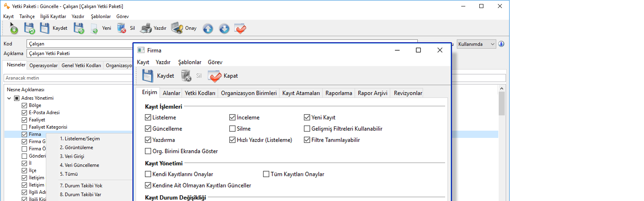Click Kapat icon in Firma dialog
This screenshot has height=201, width=644.
(215, 76)
